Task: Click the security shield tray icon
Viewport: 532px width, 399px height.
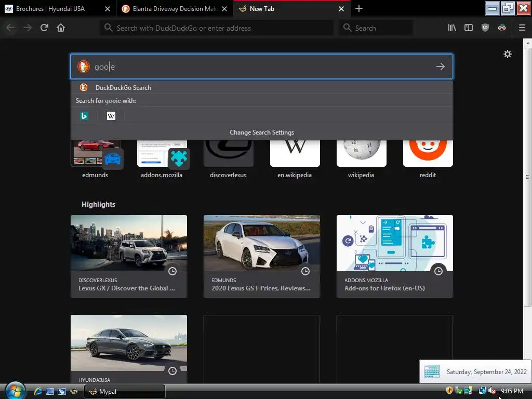Action: [x=449, y=391]
